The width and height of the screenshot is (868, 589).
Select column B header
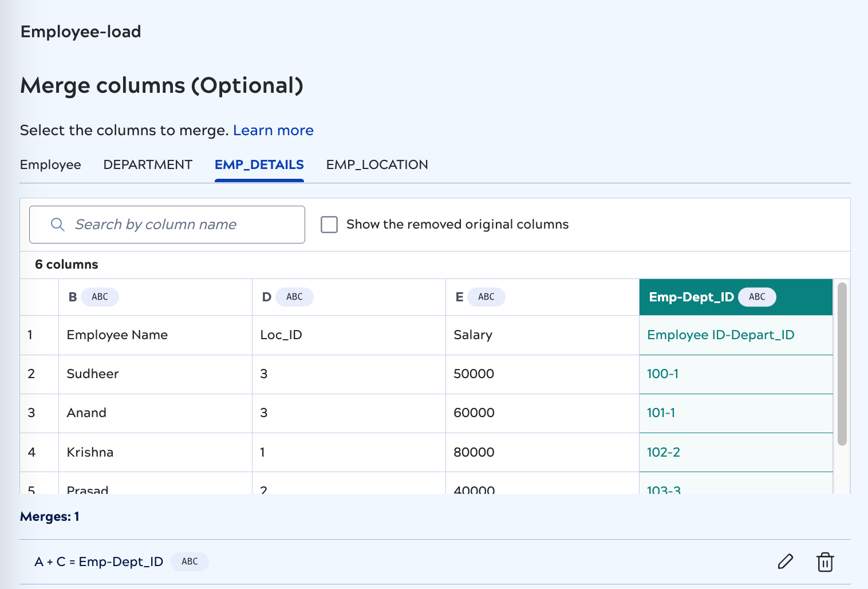tap(73, 297)
